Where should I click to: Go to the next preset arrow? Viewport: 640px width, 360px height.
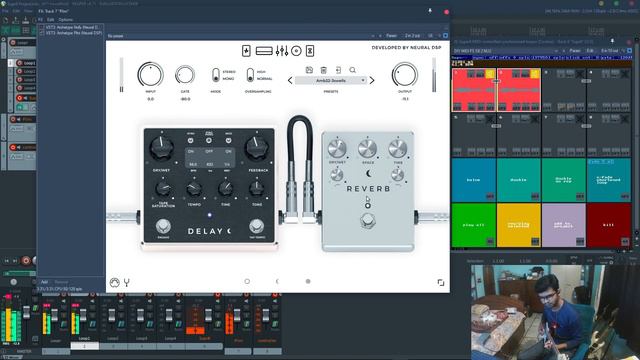tap(372, 80)
